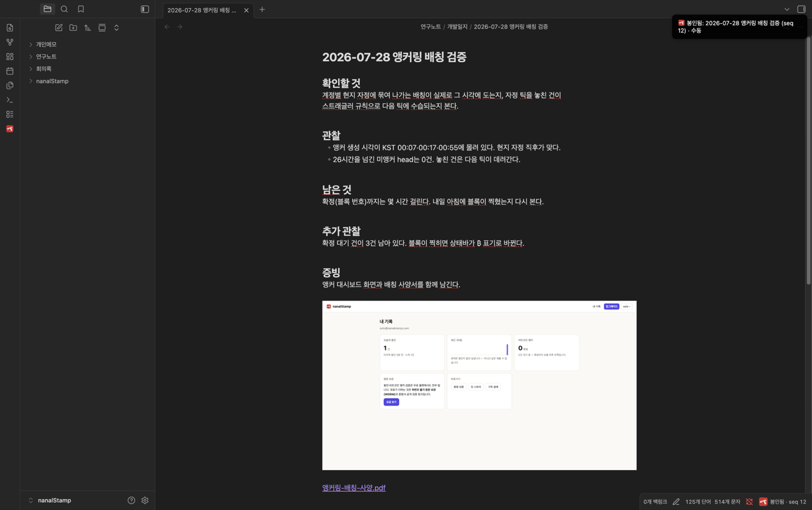Toggle editing mode pencil in status bar
The height and width of the screenshot is (510, 812).
[x=676, y=502]
